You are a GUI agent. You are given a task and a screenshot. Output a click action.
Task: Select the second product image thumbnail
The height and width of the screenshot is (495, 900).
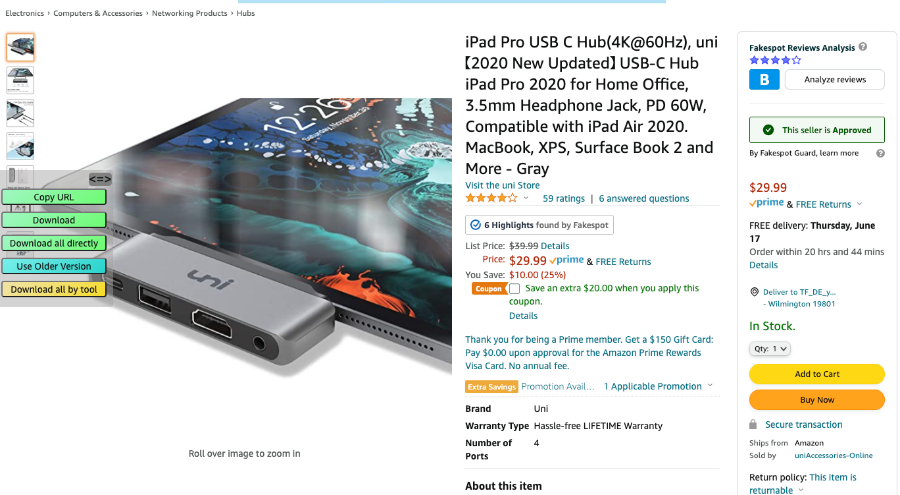[20, 80]
